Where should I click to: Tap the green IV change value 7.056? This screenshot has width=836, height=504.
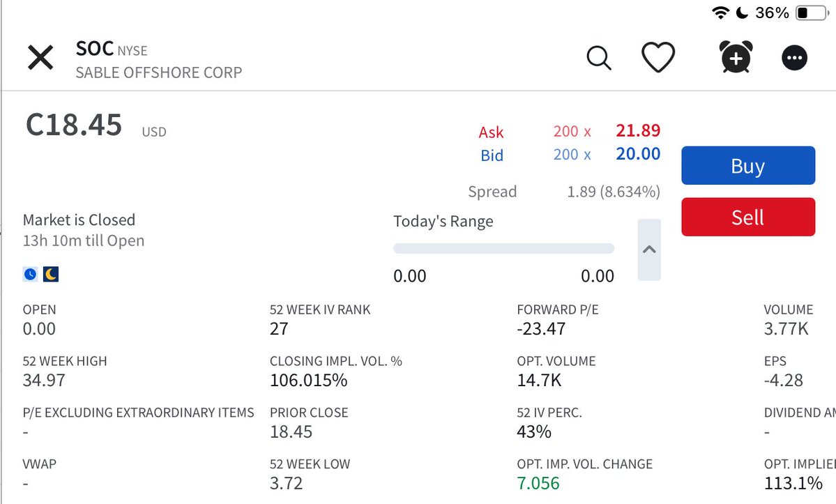[x=538, y=482]
